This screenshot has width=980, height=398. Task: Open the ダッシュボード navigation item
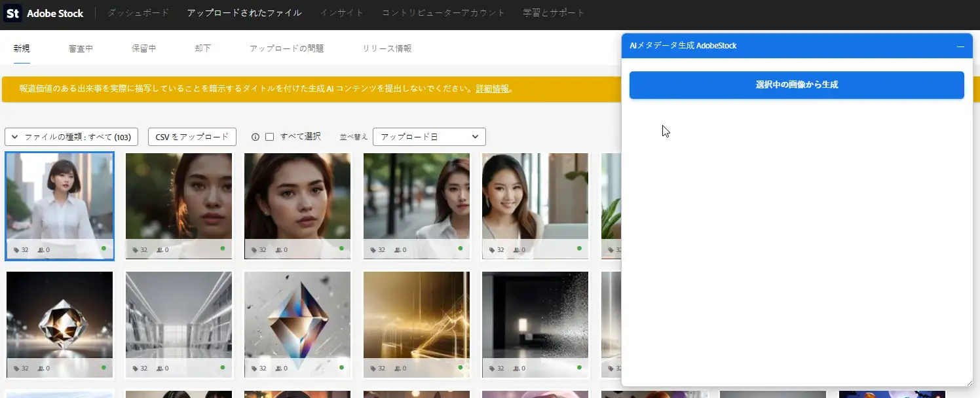(138, 13)
